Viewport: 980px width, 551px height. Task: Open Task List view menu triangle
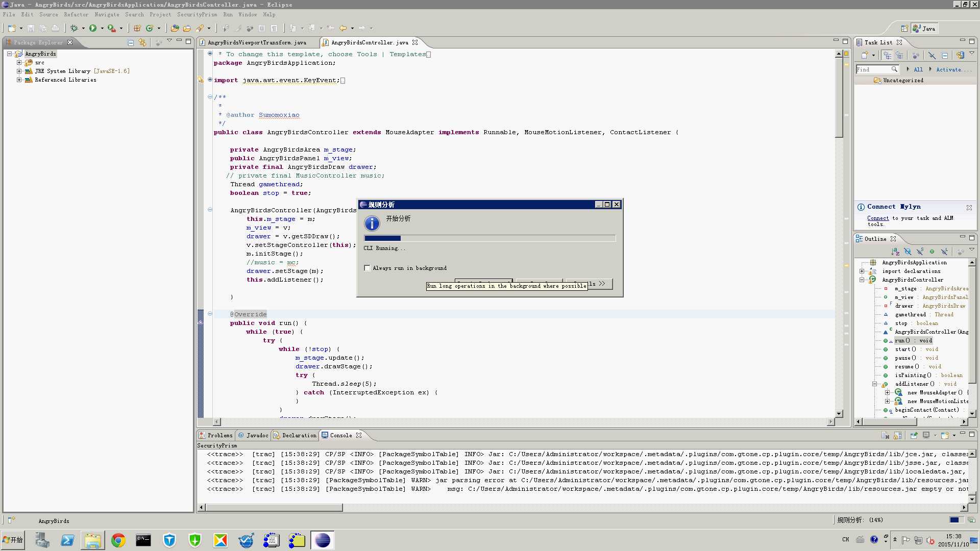click(x=972, y=53)
